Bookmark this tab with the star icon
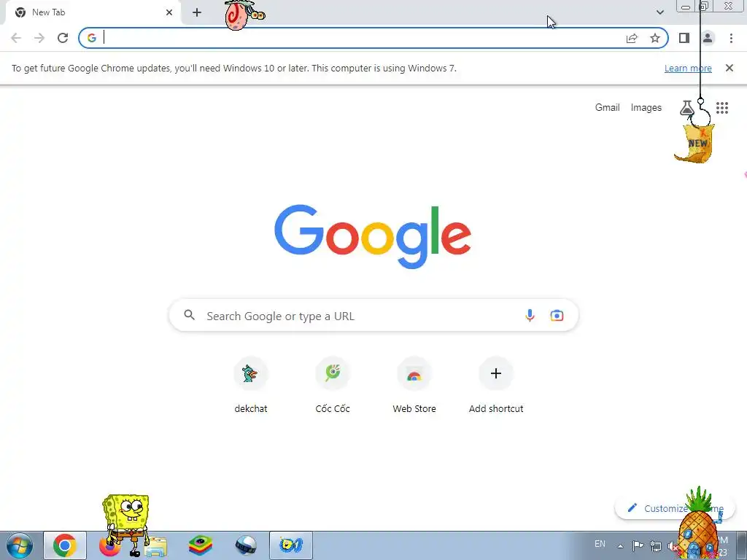The image size is (747, 560). click(655, 38)
